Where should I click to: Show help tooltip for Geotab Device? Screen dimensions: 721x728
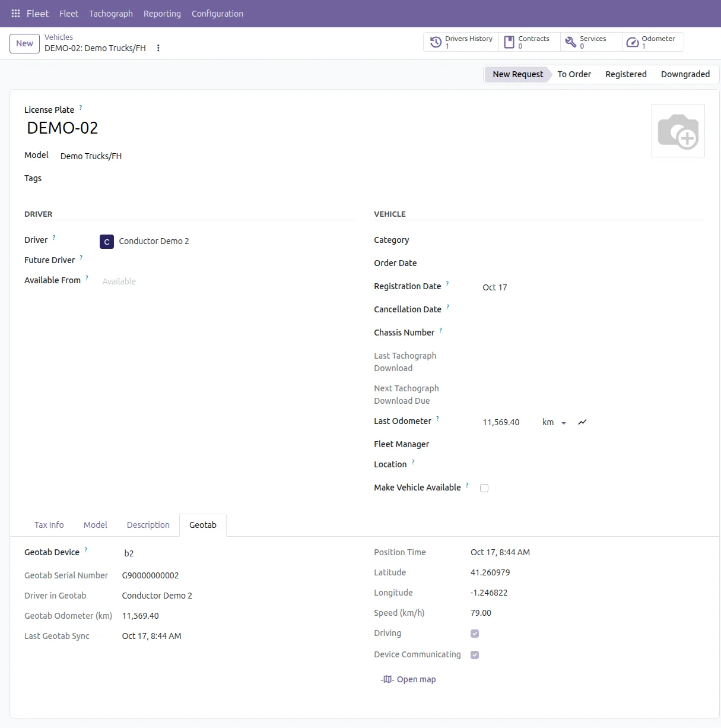point(86,550)
